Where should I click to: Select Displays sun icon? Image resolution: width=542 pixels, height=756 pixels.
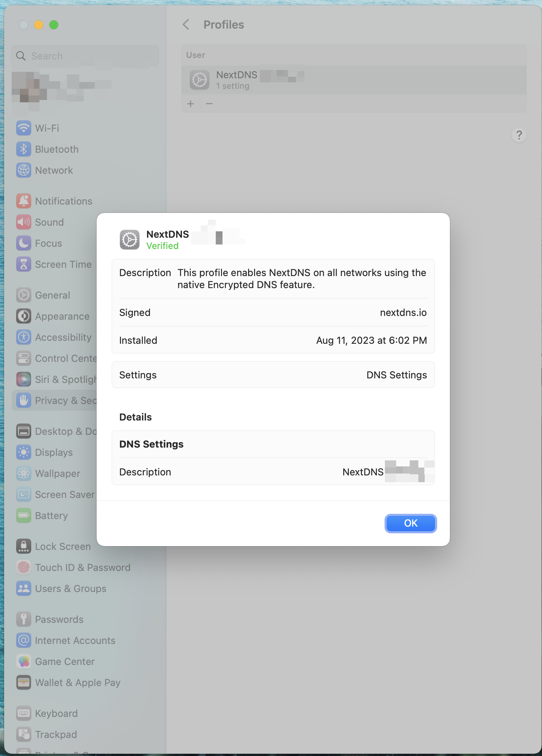[x=24, y=452]
